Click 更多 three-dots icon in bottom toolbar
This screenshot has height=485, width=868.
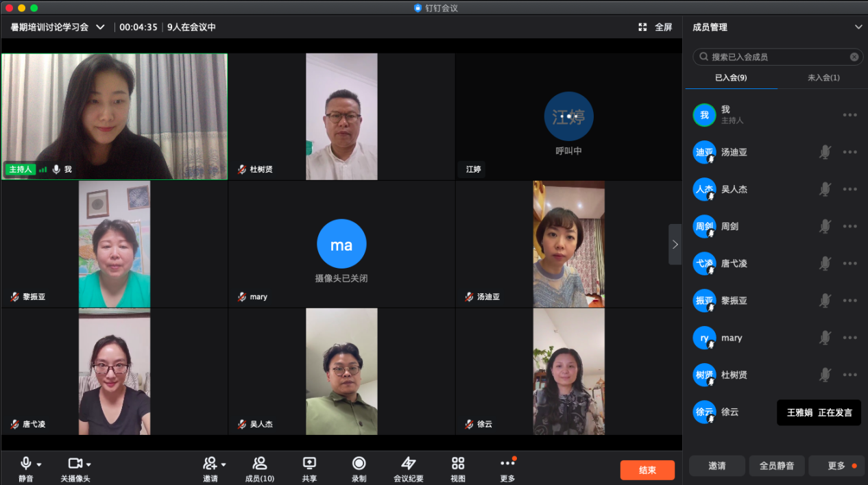tap(507, 464)
